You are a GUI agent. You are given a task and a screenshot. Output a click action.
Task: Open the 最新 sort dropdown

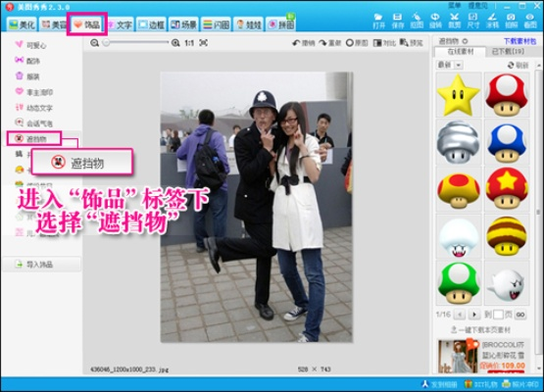click(449, 65)
